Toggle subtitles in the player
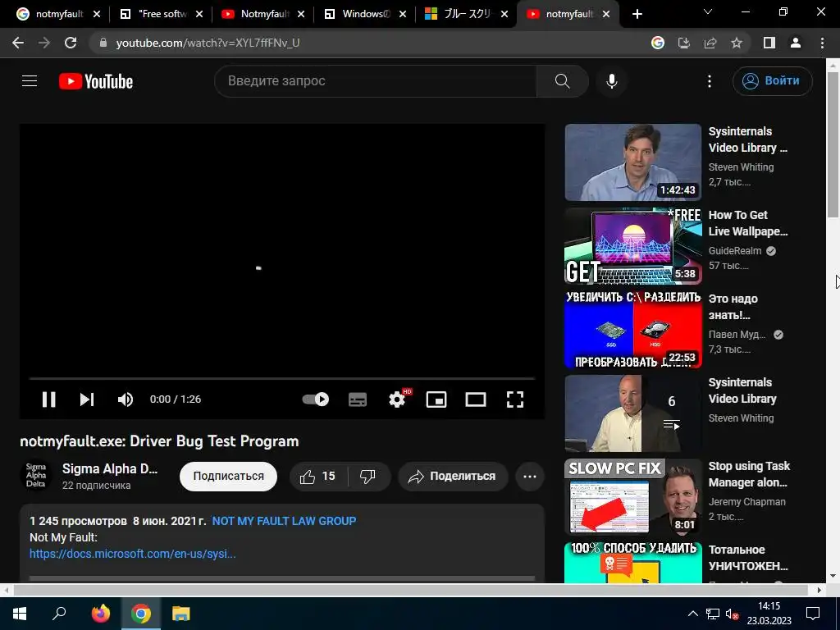 coord(358,399)
